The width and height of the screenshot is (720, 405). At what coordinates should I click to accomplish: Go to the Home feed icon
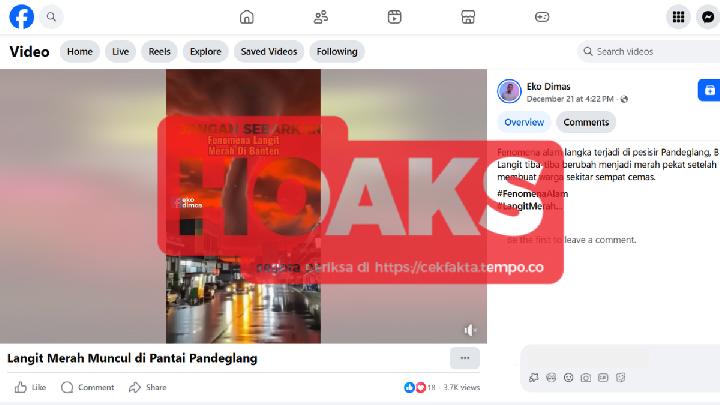[x=247, y=17]
